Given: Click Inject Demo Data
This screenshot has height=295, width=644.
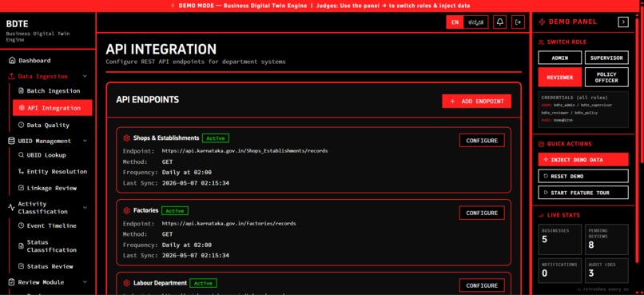Looking at the screenshot, I should click(583, 159).
